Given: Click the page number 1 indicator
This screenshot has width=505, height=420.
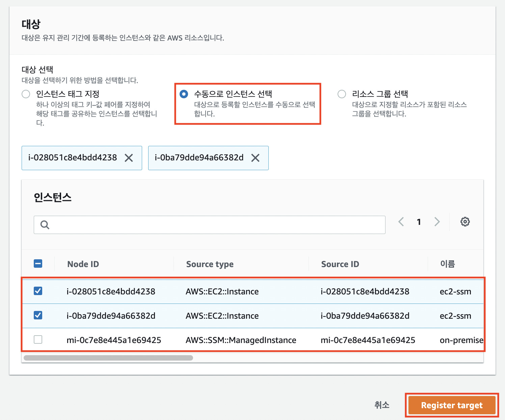Looking at the screenshot, I should (419, 222).
